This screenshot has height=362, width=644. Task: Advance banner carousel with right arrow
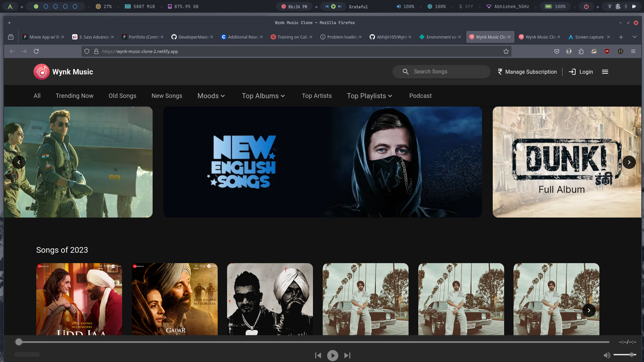629,162
